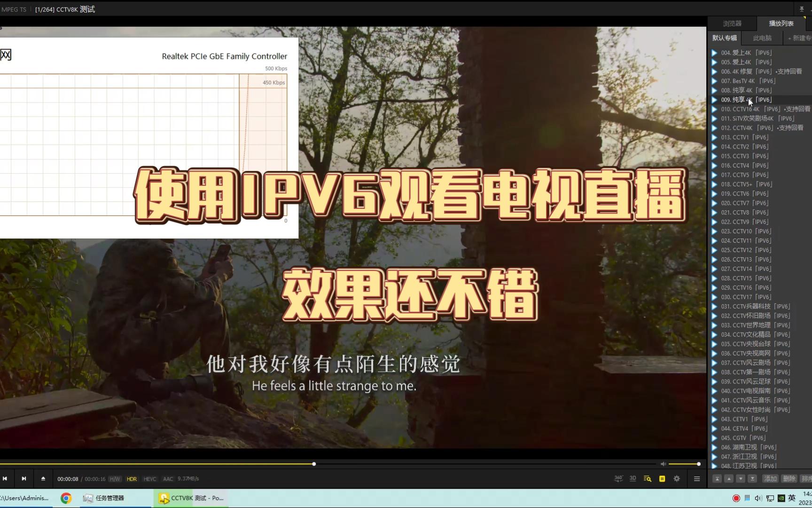
Task: Click play icon beside 031. CCTV兵器科技
Action: coord(714,306)
